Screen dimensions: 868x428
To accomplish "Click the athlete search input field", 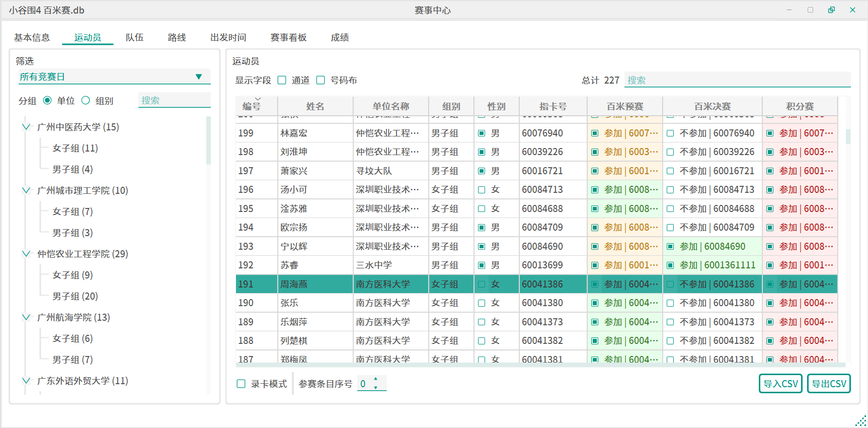I will coord(737,80).
